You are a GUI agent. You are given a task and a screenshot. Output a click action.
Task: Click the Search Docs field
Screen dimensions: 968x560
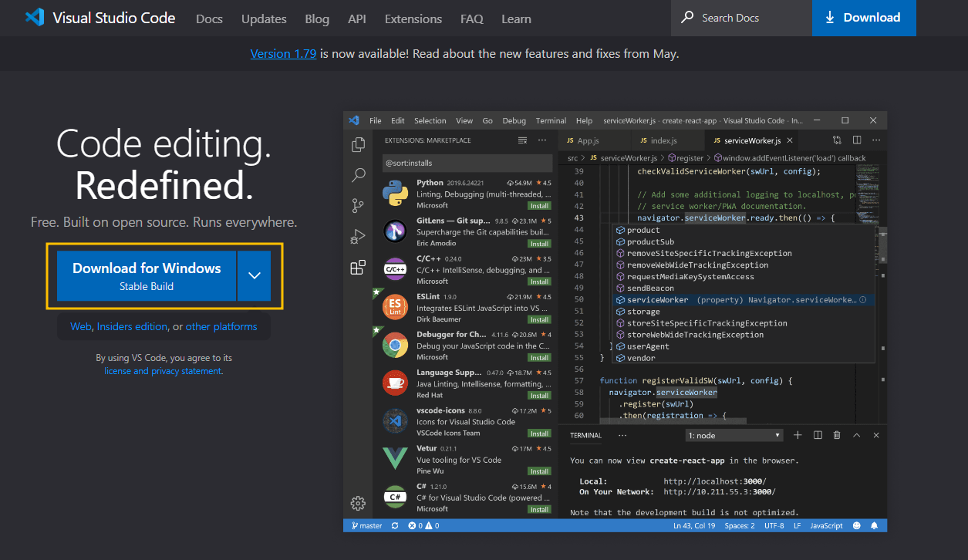pos(741,18)
